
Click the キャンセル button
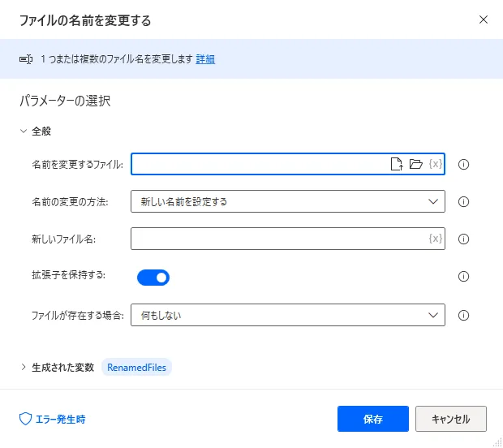coord(450,420)
